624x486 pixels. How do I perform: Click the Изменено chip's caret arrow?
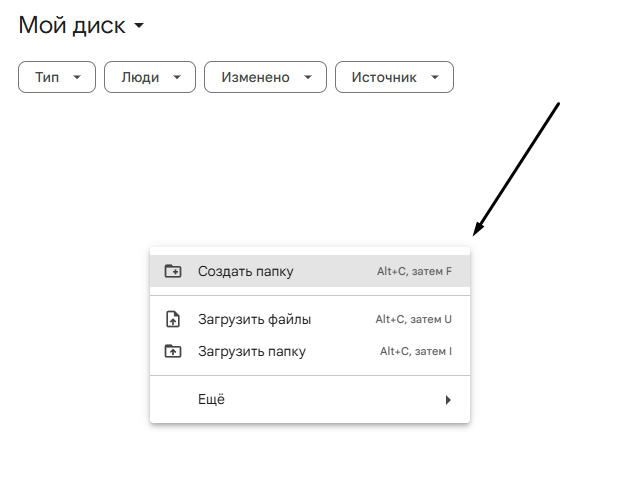point(308,77)
